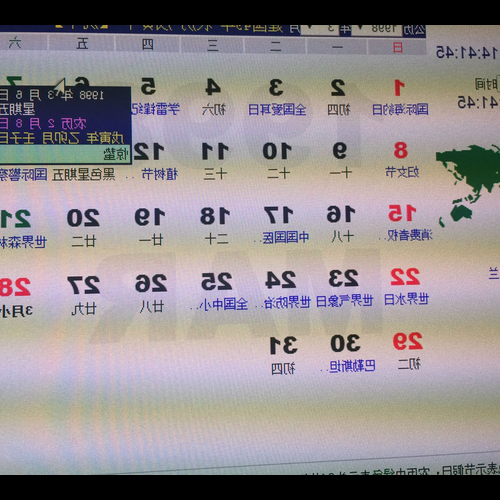500x500 pixels.
Task: Click the green world map image
Action: (468, 185)
